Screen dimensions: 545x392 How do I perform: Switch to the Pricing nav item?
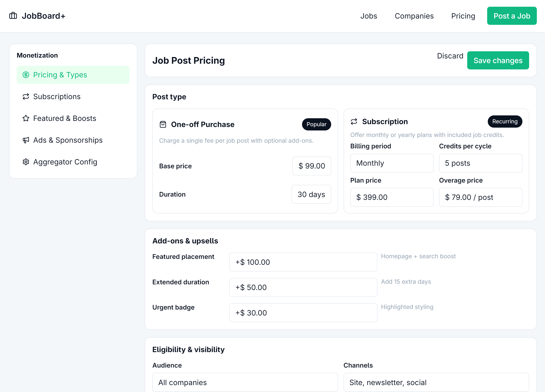[x=463, y=16]
